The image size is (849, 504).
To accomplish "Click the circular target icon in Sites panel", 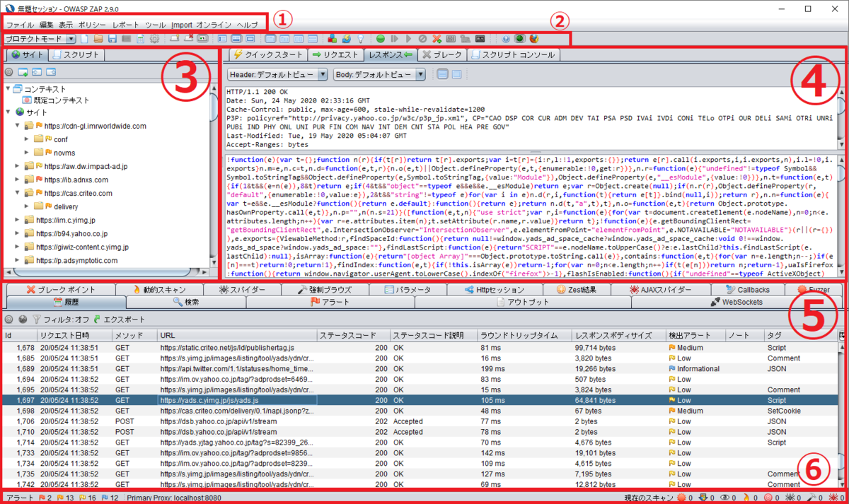I will pyautogui.click(x=9, y=72).
